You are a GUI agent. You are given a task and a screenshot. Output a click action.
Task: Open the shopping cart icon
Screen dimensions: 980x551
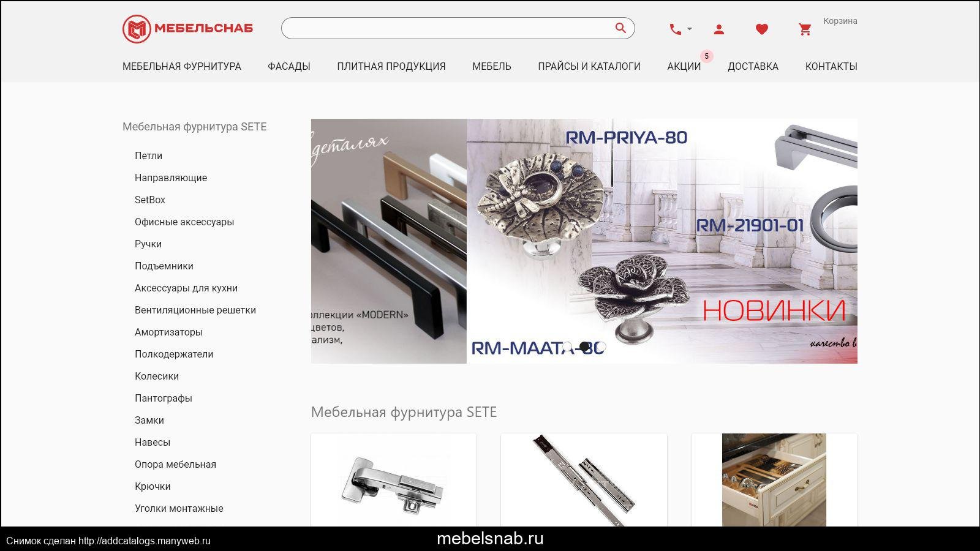805,29
